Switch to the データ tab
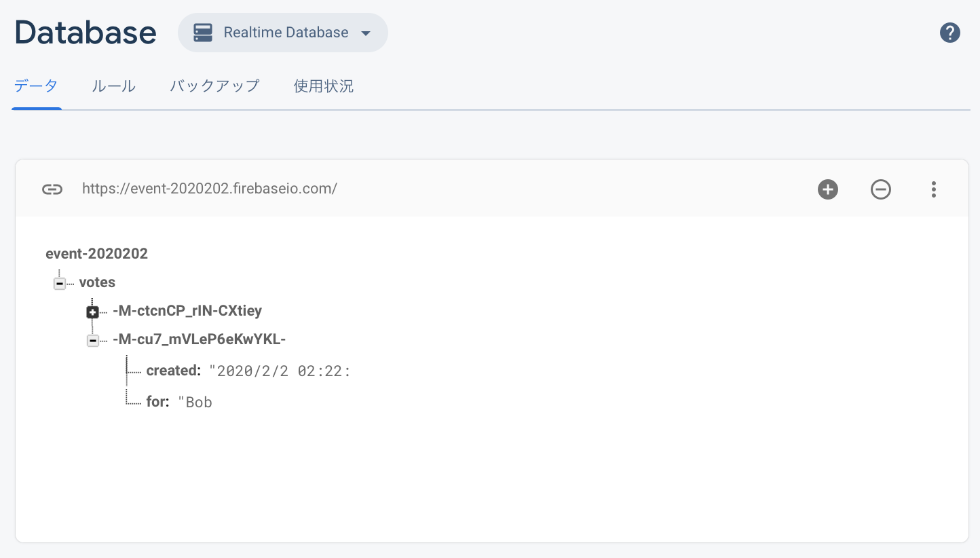Image resolution: width=980 pixels, height=558 pixels. [x=36, y=86]
